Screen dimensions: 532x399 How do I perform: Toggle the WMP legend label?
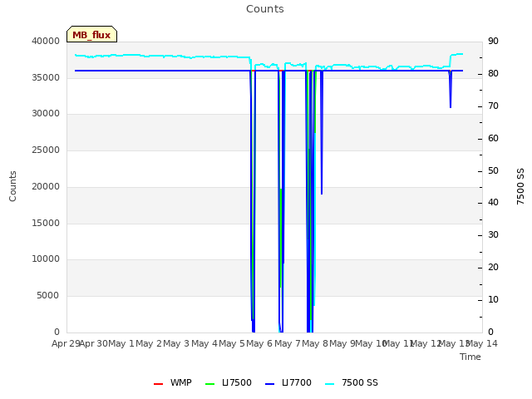(x=181, y=382)
